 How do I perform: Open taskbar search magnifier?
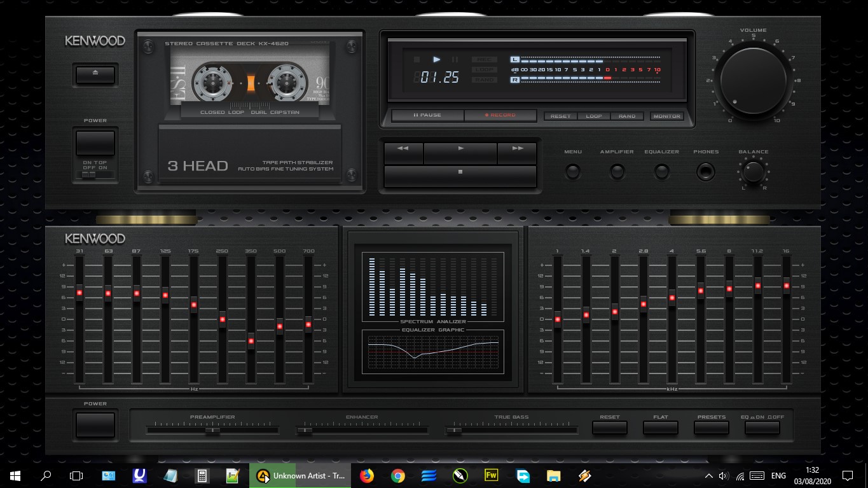(46, 475)
